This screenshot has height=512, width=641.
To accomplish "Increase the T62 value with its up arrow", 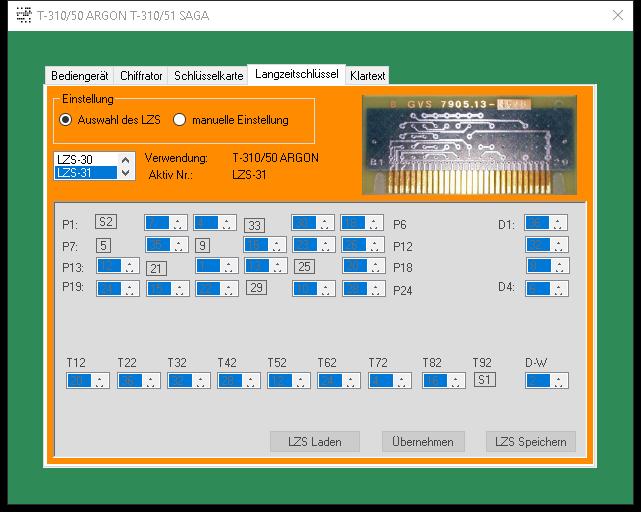I will 350,377.
